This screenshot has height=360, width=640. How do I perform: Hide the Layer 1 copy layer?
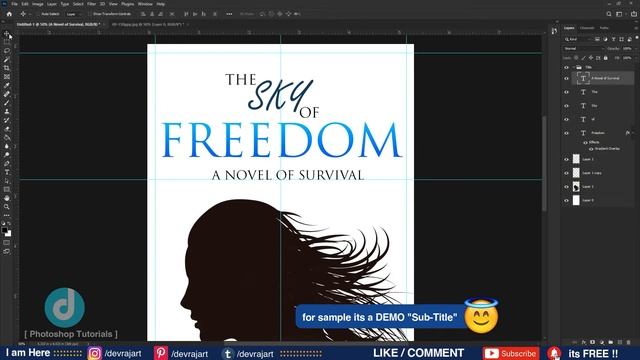[x=566, y=173]
